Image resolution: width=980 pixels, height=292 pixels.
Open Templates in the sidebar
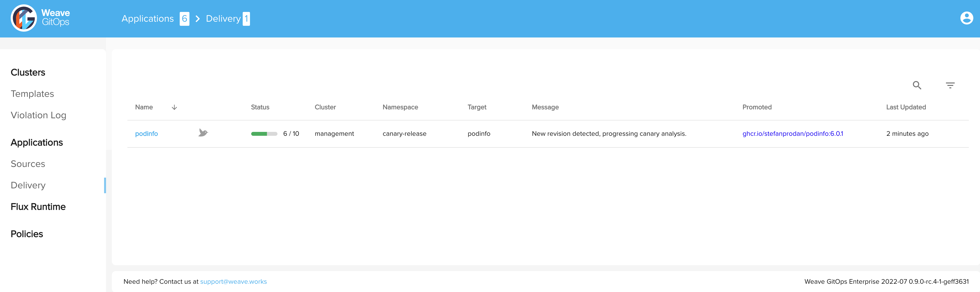pos(32,94)
